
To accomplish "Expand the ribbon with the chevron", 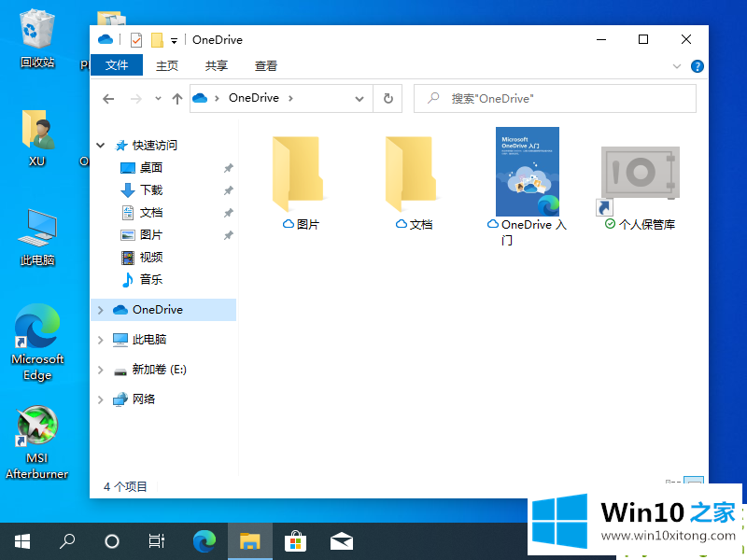I will point(676,66).
